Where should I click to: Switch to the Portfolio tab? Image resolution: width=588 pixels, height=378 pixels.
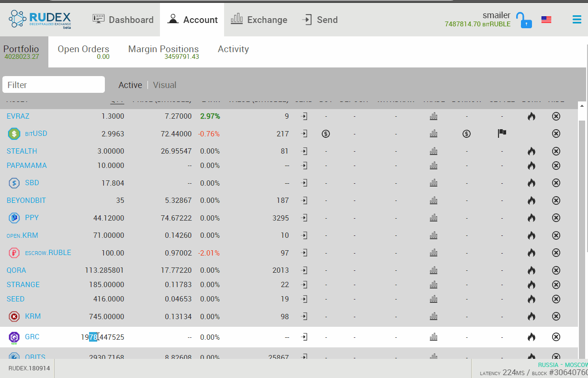pos(22,52)
